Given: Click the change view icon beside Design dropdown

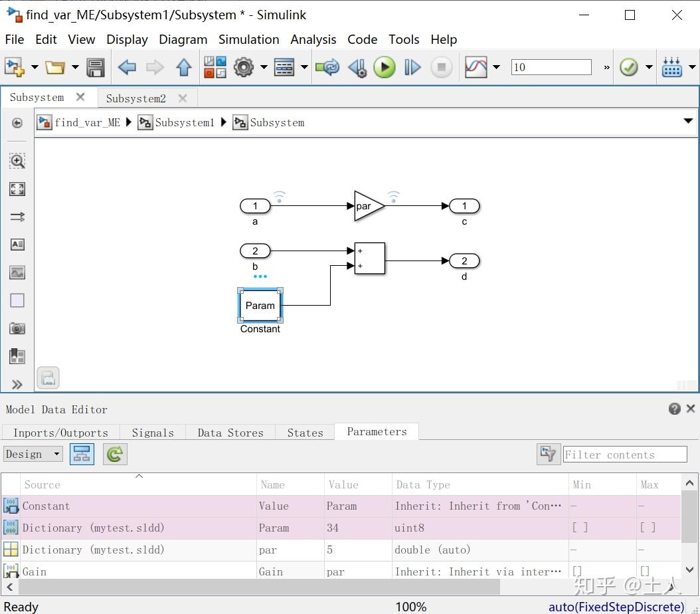Looking at the screenshot, I should click(x=82, y=454).
